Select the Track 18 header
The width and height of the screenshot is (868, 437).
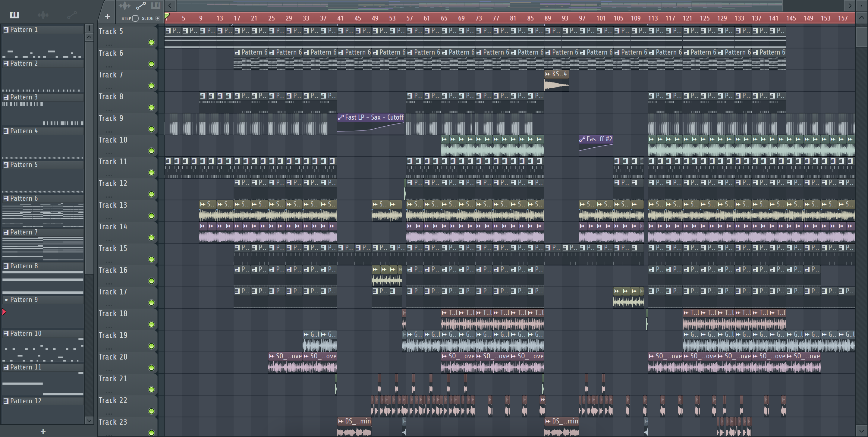click(127, 319)
